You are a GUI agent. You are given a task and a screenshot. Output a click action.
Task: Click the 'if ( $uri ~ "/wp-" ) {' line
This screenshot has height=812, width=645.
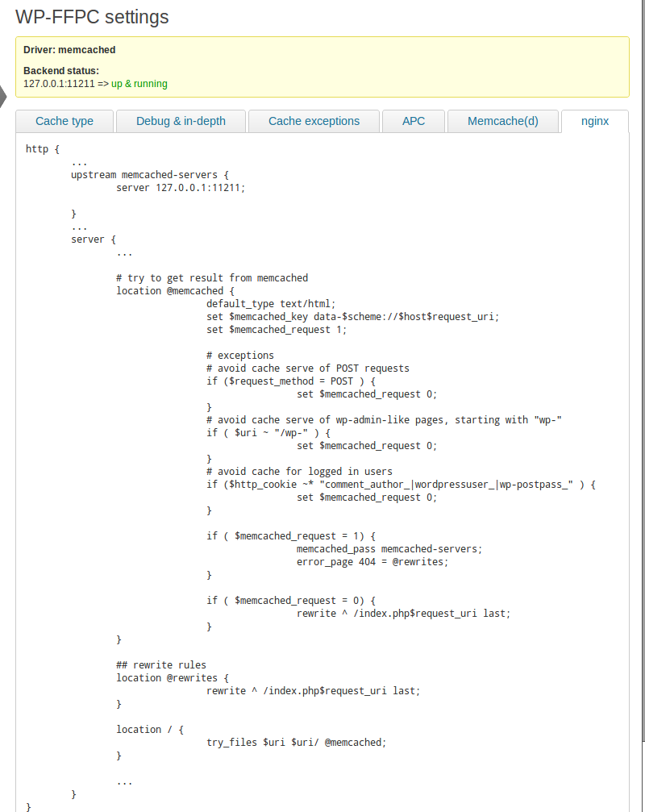coord(268,433)
